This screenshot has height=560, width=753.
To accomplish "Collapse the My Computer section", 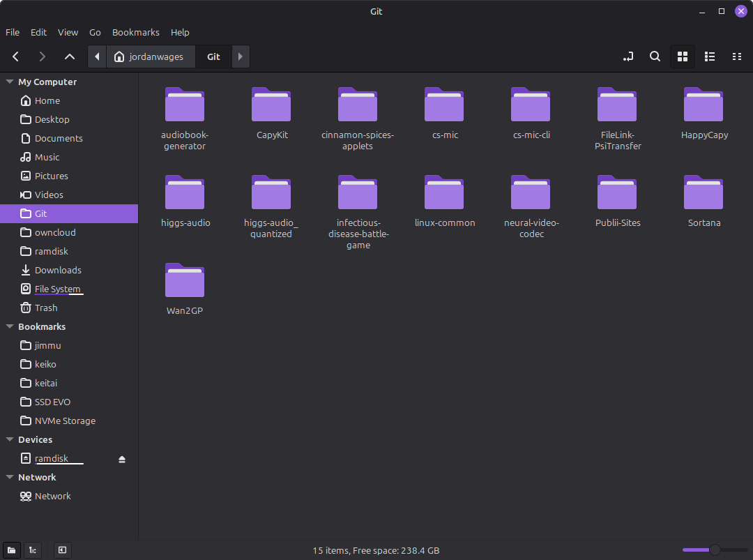I will click(x=10, y=82).
